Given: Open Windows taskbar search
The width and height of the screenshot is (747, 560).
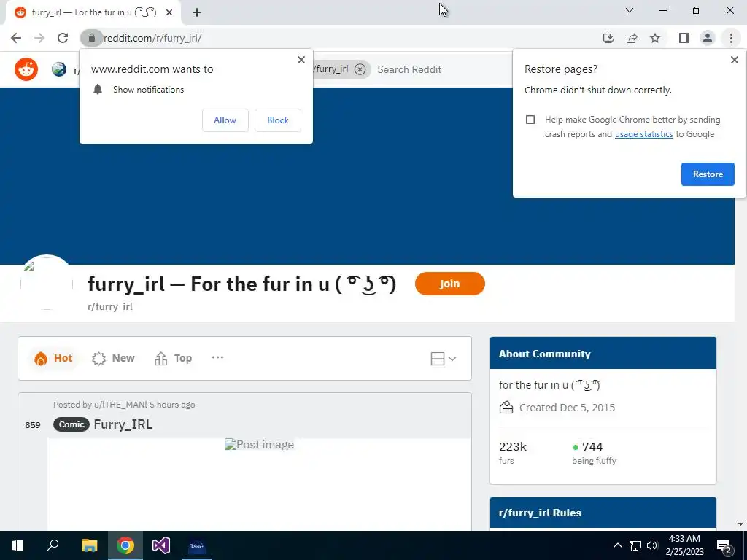Looking at the screenshot, I should [x=53, y=545].
